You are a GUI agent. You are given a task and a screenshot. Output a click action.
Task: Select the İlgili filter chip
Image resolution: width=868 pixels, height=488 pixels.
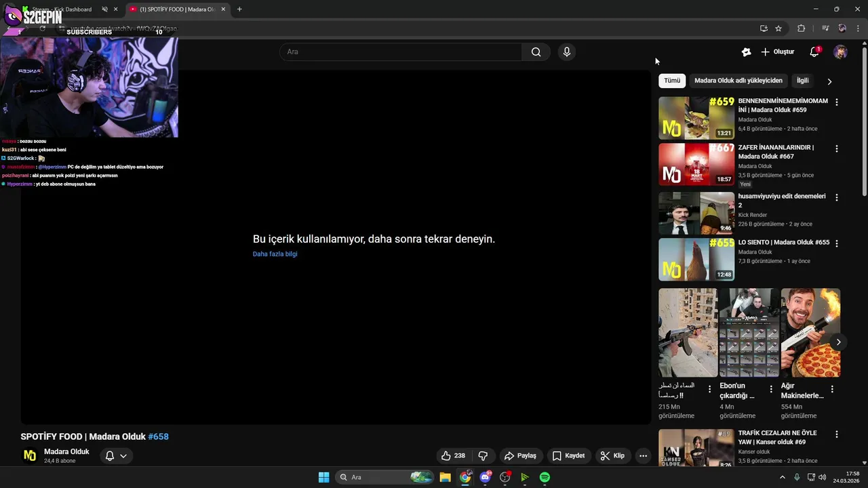[x=803, y=81]
